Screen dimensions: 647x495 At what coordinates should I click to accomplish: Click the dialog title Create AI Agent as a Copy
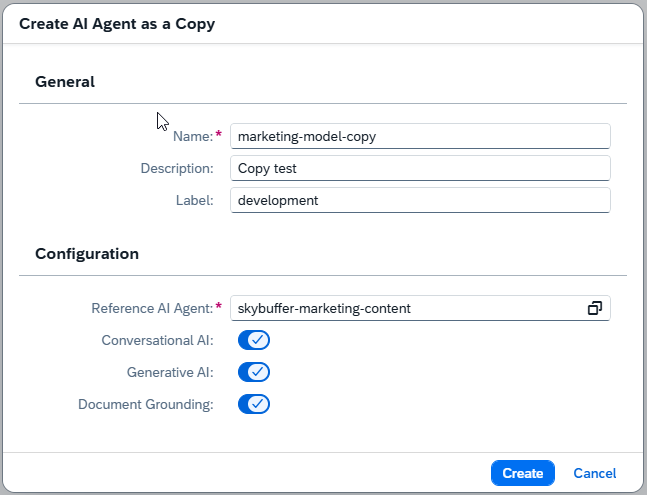click(117, 23)
